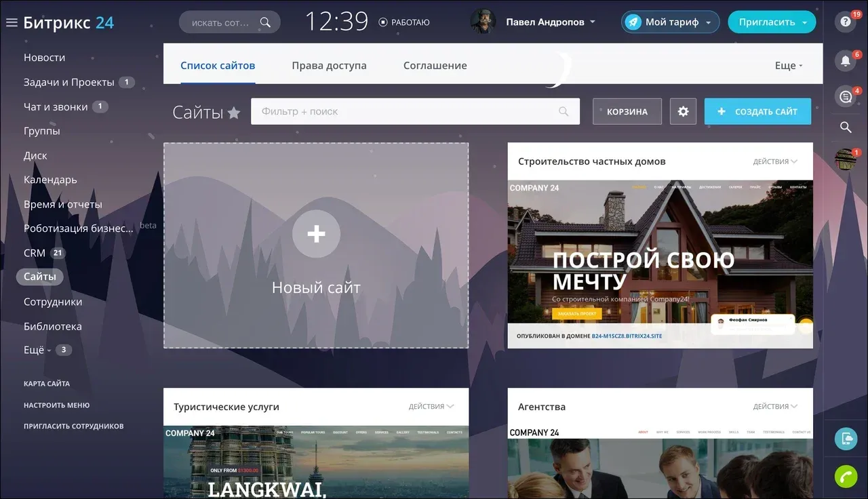The image size is (868, 499).
Task: Go to Группы in left menu
Action: (41, 131)
